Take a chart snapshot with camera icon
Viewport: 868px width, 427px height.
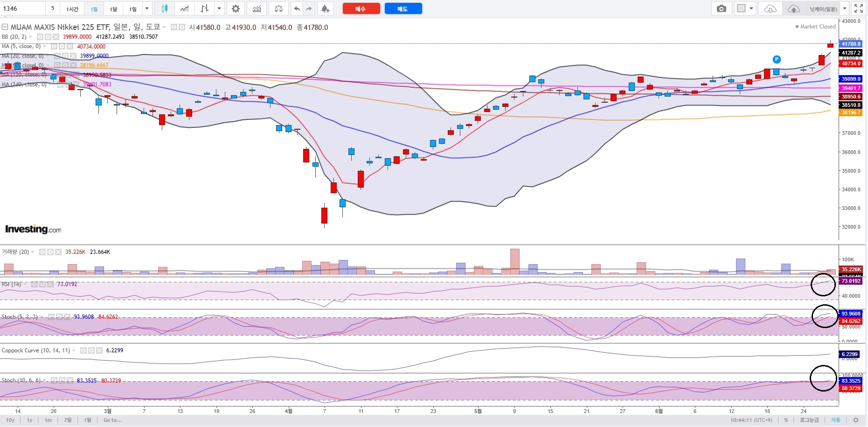[x=722, y=8]
